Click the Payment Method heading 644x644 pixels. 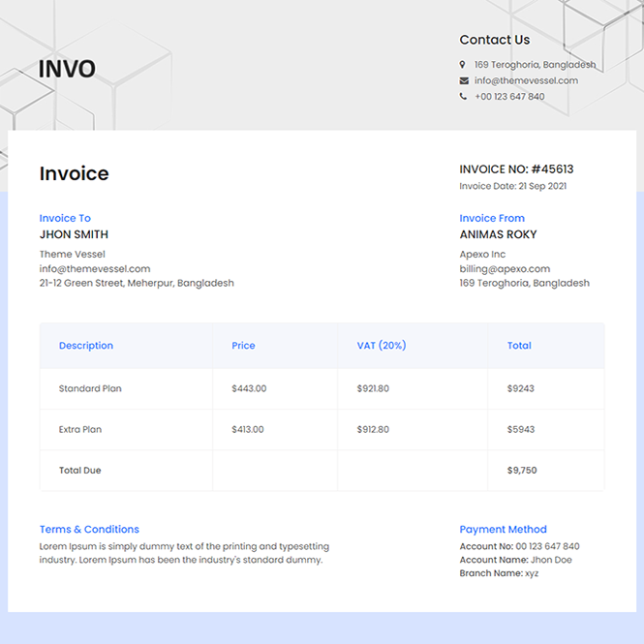(503, 530)
